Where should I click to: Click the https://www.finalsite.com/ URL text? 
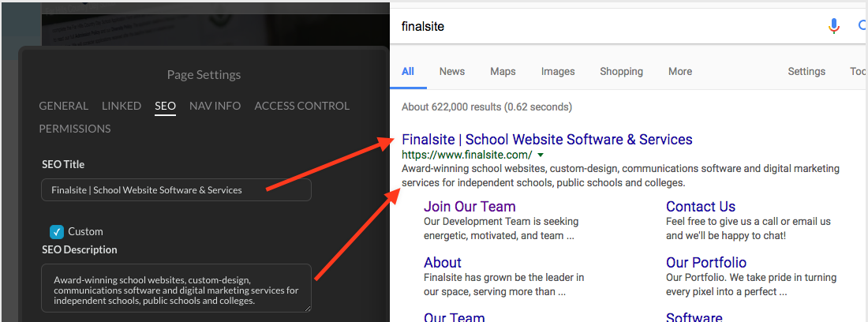coord(466,155)
